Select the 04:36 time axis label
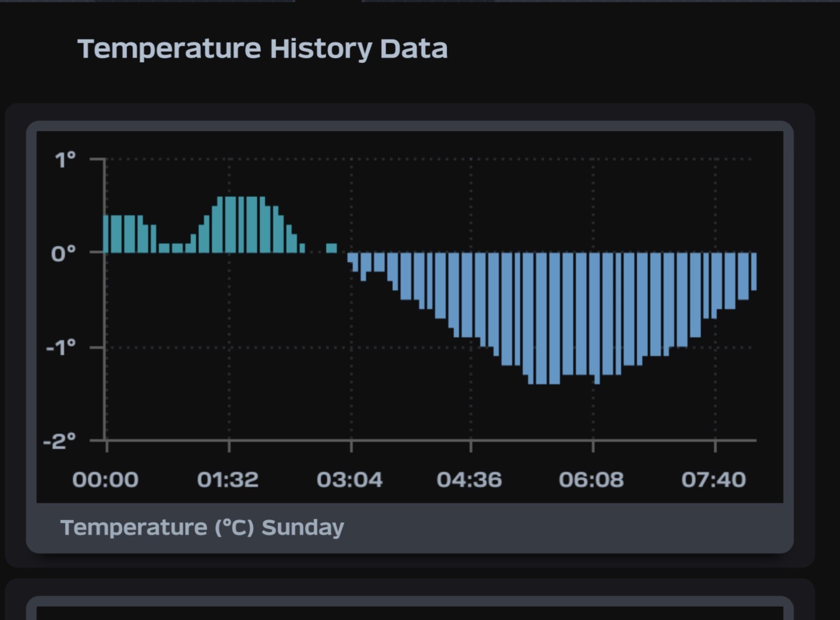 point(469,480)
